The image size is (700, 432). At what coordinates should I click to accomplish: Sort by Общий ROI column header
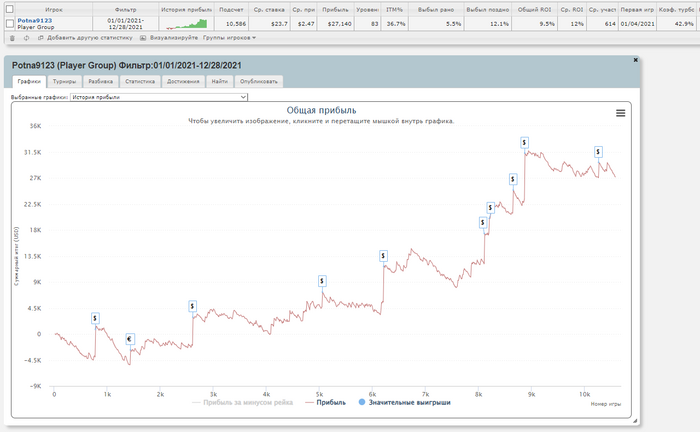[x=534, y=9]
